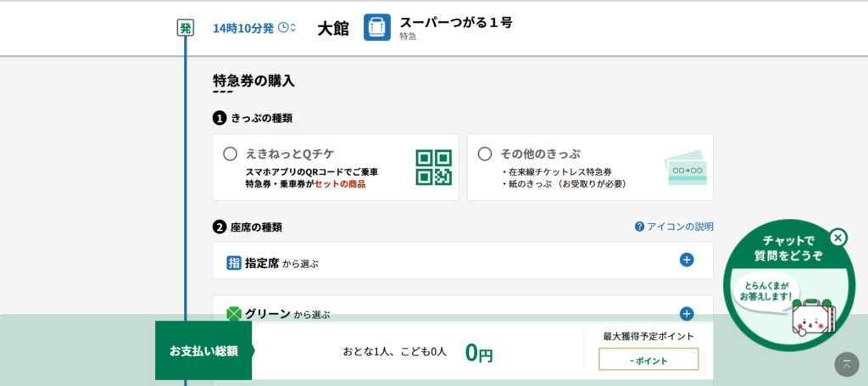This screenshot has width=868, height=386.
Task: Close the chat assistant popup
Action: click(837, 238)
